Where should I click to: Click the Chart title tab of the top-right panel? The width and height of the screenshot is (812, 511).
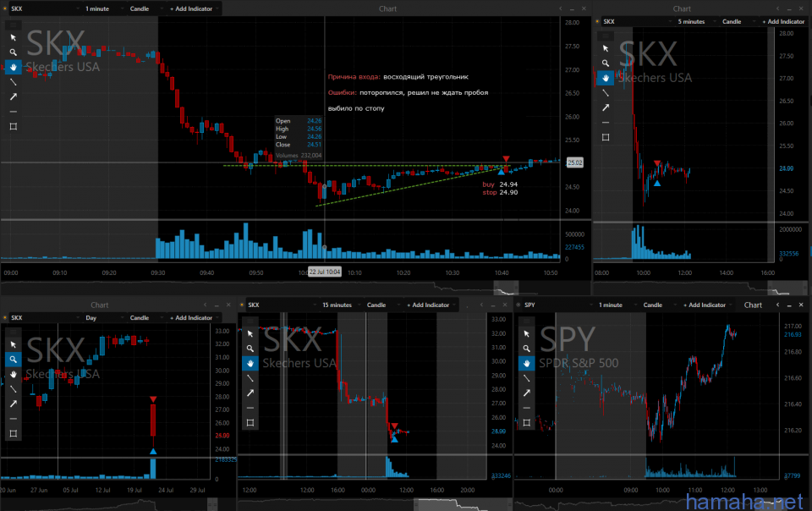click(682, 8)
